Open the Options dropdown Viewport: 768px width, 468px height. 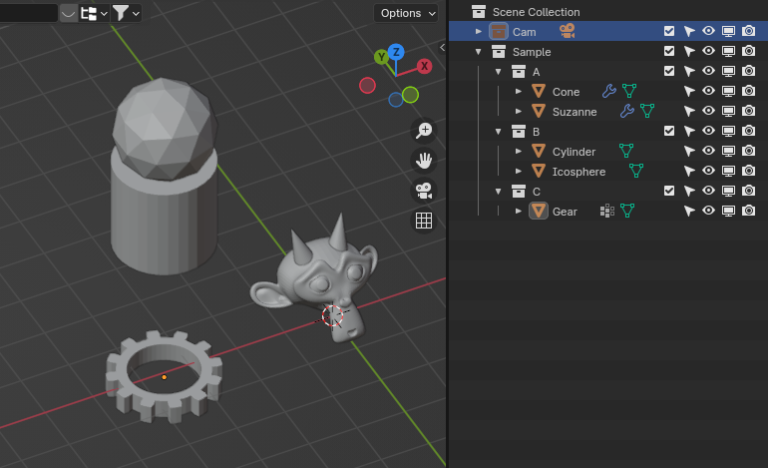click(407, 13)
